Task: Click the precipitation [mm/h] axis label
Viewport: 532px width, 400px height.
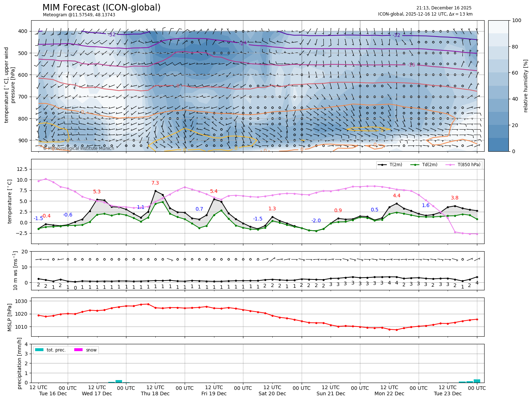Action: tap(20, 363)
